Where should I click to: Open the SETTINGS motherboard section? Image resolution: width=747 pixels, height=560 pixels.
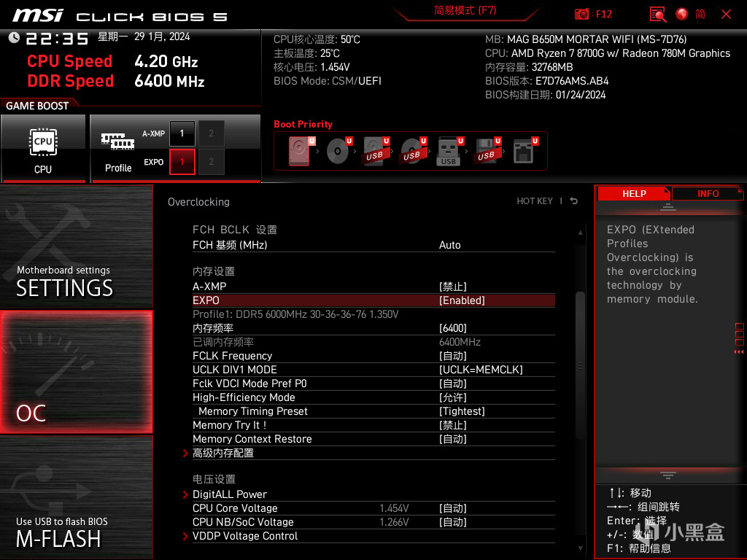pyautogui.click(x=76, y=246)
